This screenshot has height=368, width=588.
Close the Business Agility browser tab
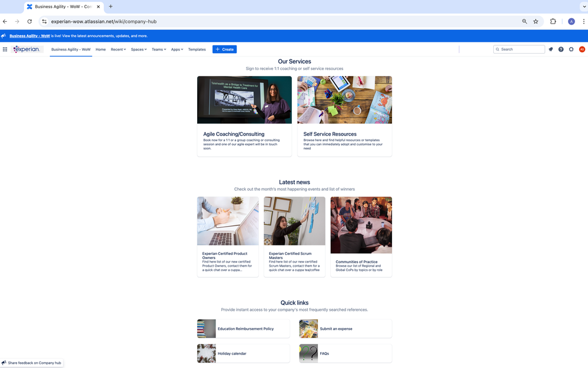click(98, 6)
